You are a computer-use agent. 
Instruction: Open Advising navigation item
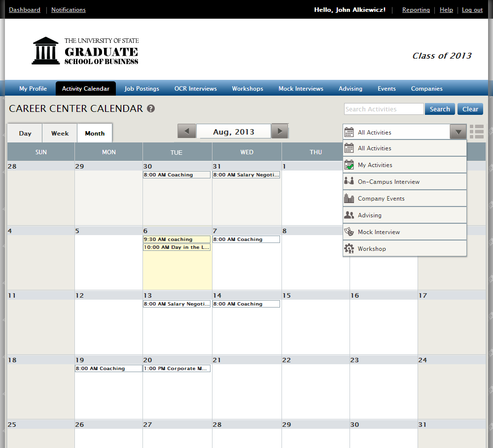[350, 89]
